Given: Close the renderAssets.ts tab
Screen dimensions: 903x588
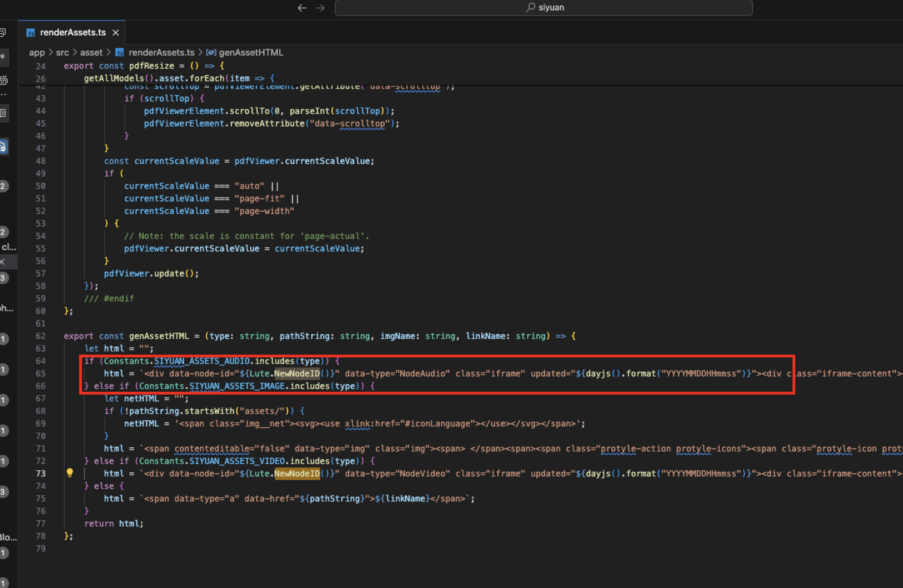Looking at the screenshot, I should pyautogui.click(x=116, y=33).
